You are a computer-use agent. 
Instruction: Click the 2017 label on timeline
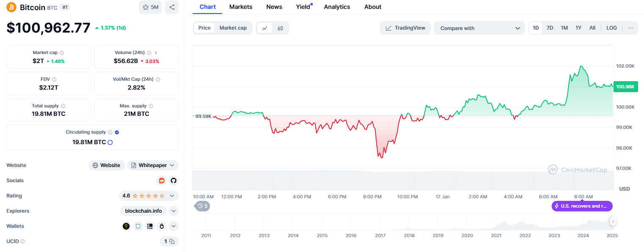[x=380, y=236]
